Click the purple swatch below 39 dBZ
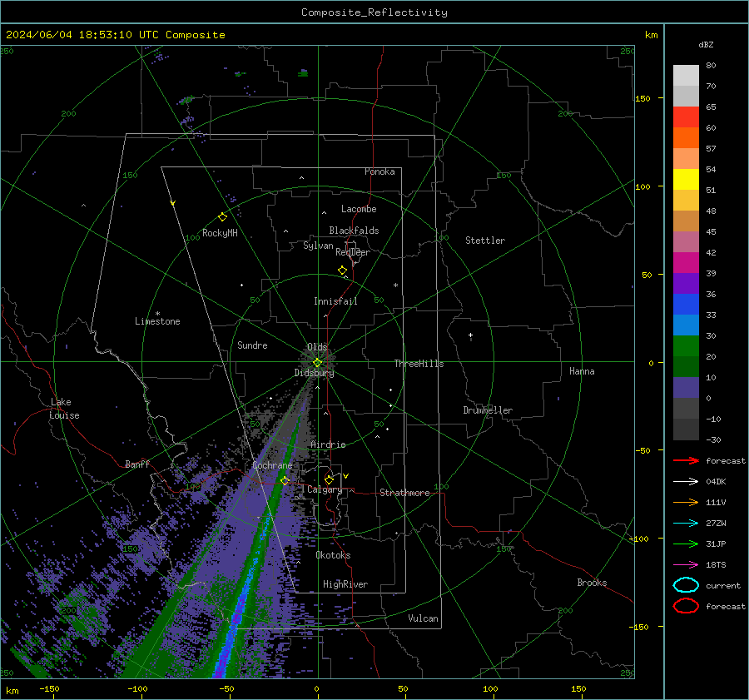 686,284
